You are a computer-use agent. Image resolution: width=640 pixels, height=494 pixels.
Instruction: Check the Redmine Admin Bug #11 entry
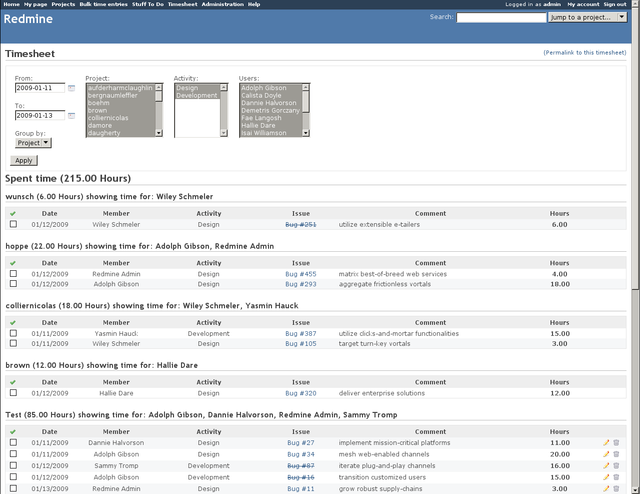[13, 488]
